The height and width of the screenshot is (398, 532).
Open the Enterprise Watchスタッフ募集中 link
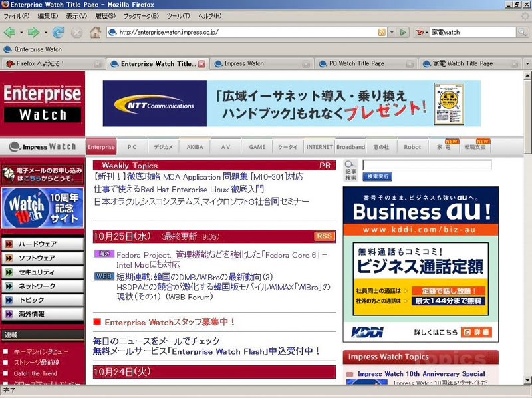pyautogui.click(x=170, y=322)
